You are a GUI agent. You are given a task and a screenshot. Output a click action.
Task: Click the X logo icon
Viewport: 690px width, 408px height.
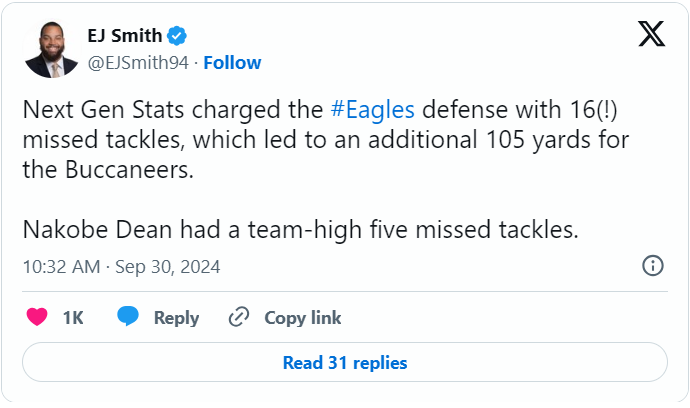pos(651,36)
